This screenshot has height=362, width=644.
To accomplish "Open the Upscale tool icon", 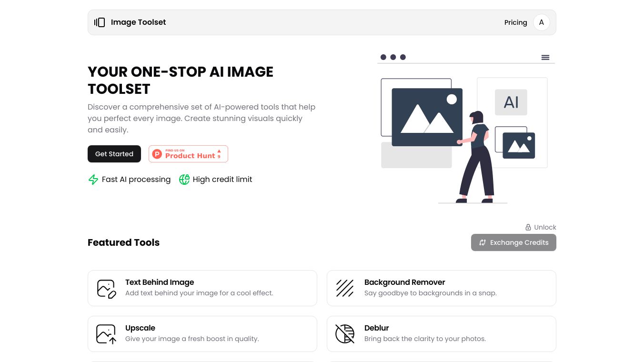I will (106, 334).
